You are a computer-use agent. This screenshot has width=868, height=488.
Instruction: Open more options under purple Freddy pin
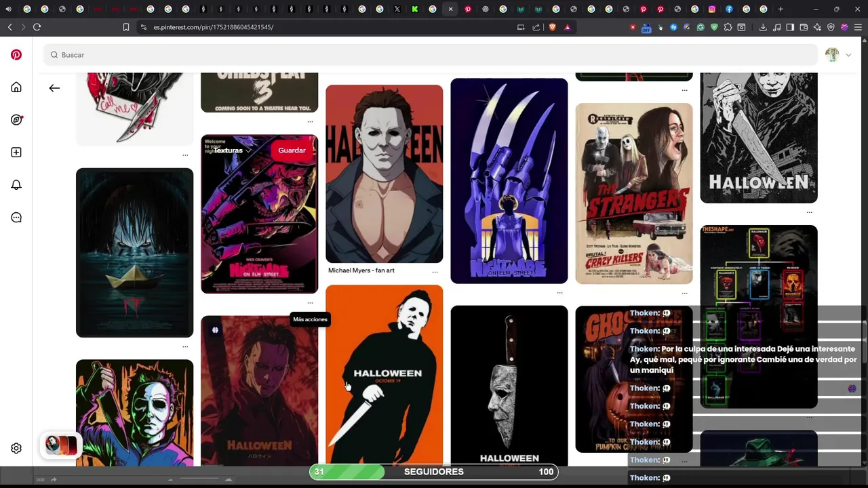310,302
